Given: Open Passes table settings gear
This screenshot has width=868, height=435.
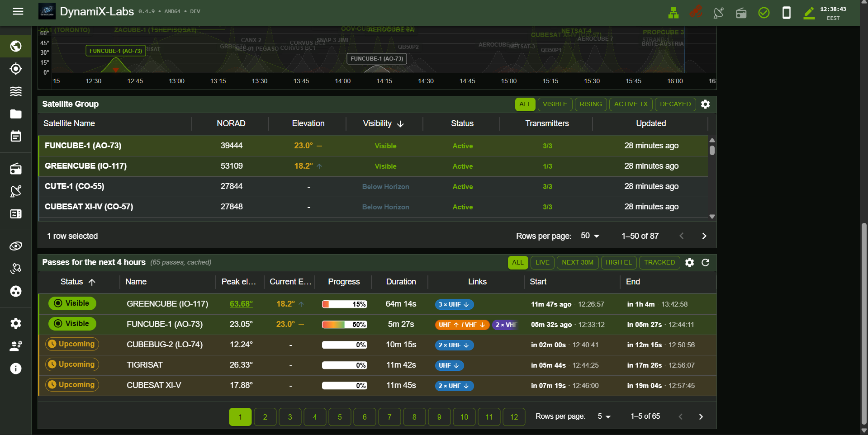Looking at the screenshot, I should [689, 263].
